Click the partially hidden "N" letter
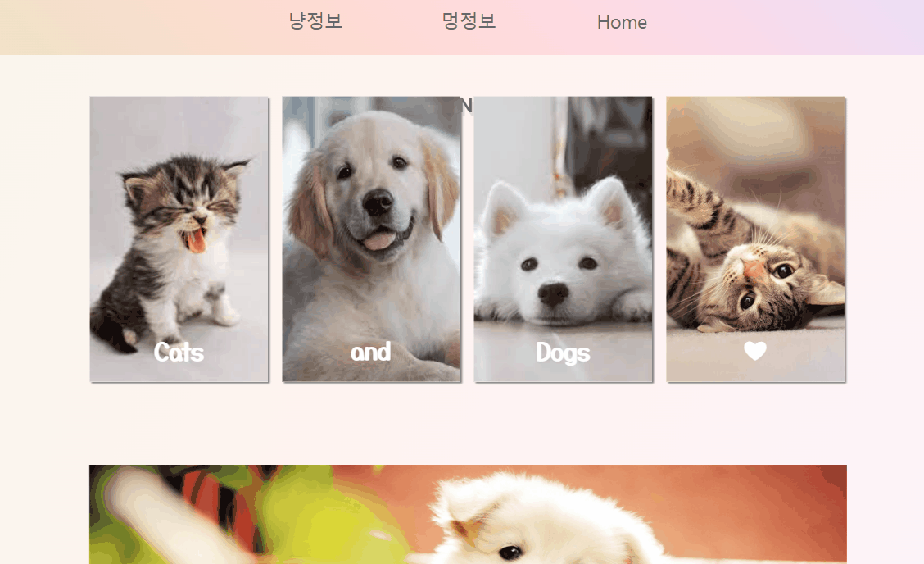Screen dimensions: 924x564 pos(466,107)
